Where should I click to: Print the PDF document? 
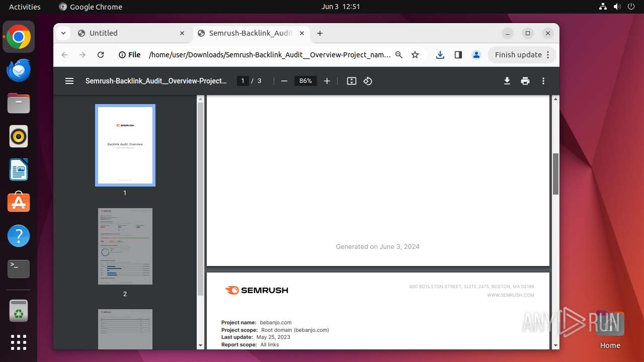525,81
